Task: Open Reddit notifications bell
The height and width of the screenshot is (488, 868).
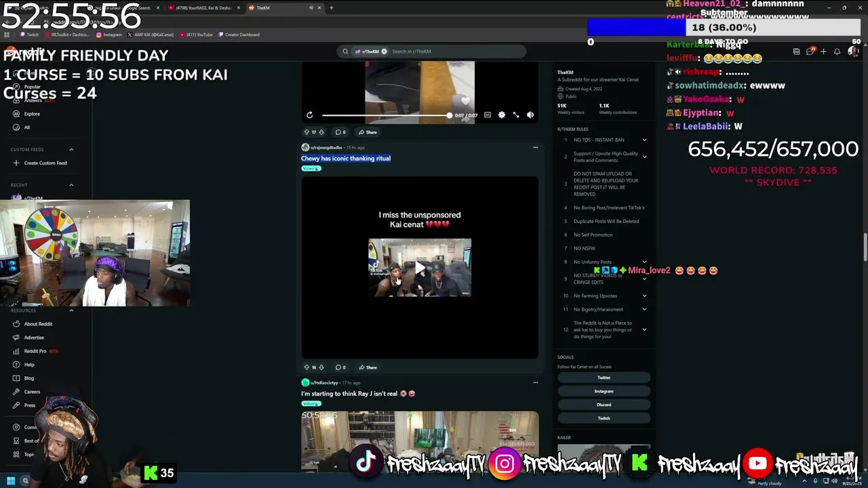Action: [837, 52]
